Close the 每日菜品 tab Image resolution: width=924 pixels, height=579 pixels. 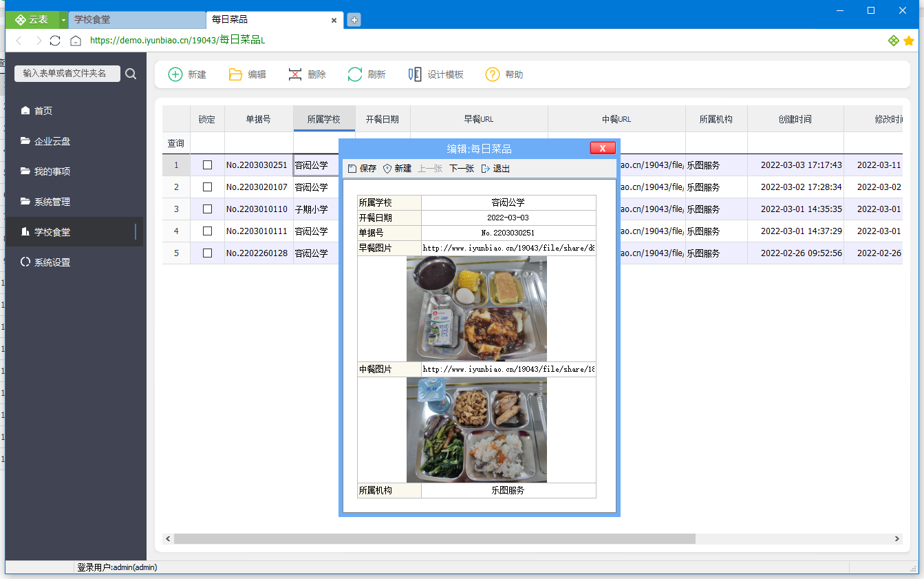tap(334, 21)
